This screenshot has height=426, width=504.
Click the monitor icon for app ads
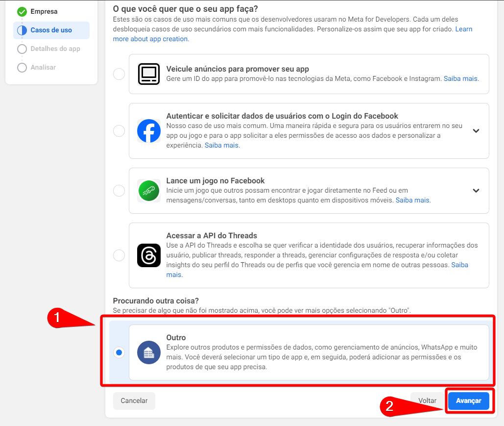149,74
